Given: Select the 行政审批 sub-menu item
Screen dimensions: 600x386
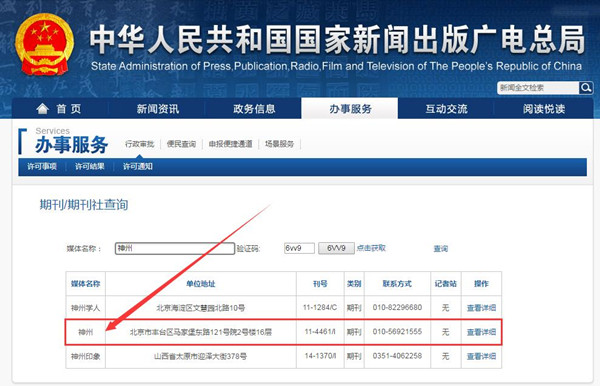Looking at the screenshot, I should tap(140, 144).
